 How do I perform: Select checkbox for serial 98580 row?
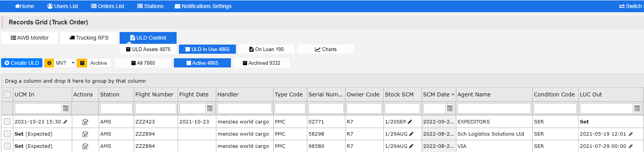pyautogui.click(x=7, y=146)
